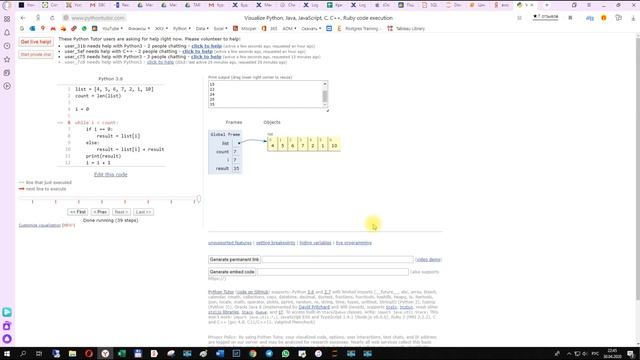Open the browser downloads arrow icon
Screen dimensions: 640x360
coord(633,18)
